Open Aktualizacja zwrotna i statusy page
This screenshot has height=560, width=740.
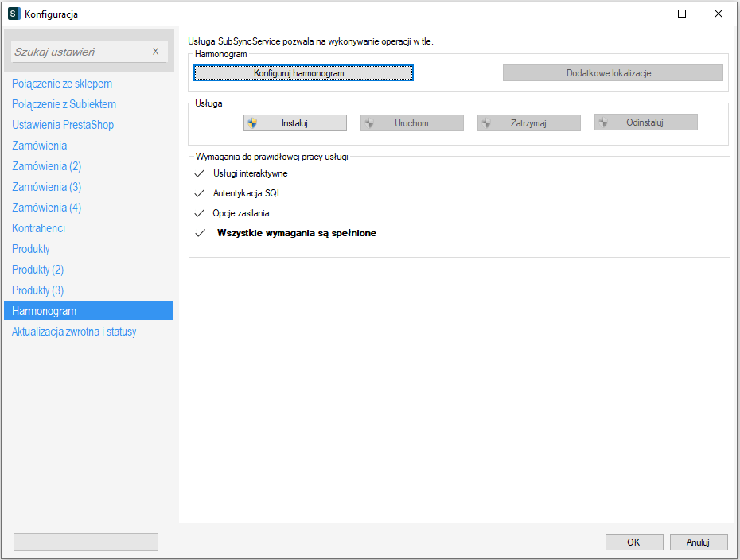point(74,332)
